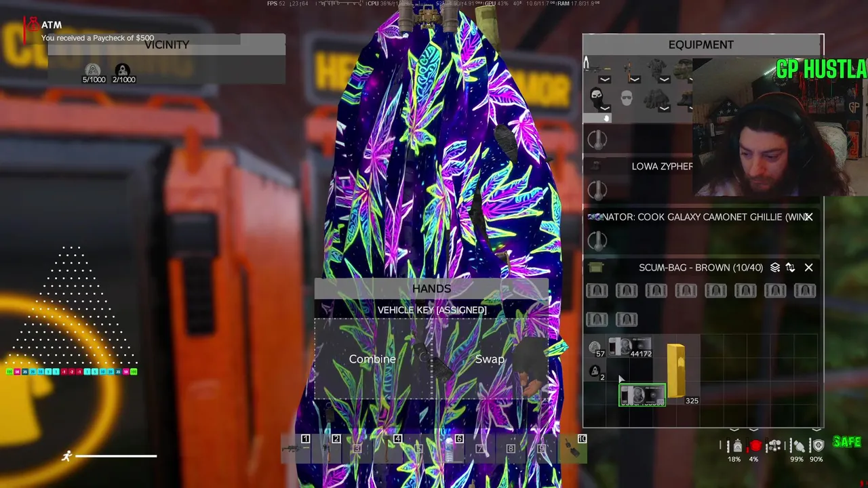Expand the chevron under the balaclava
The image size is (868, 488).
(605, 108)
